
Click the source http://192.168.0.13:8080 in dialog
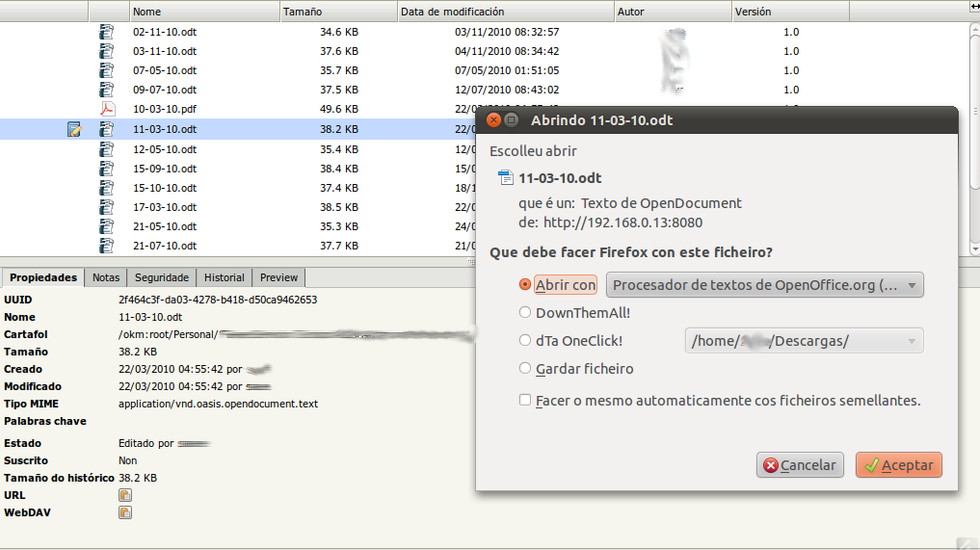tap(622, 223)
